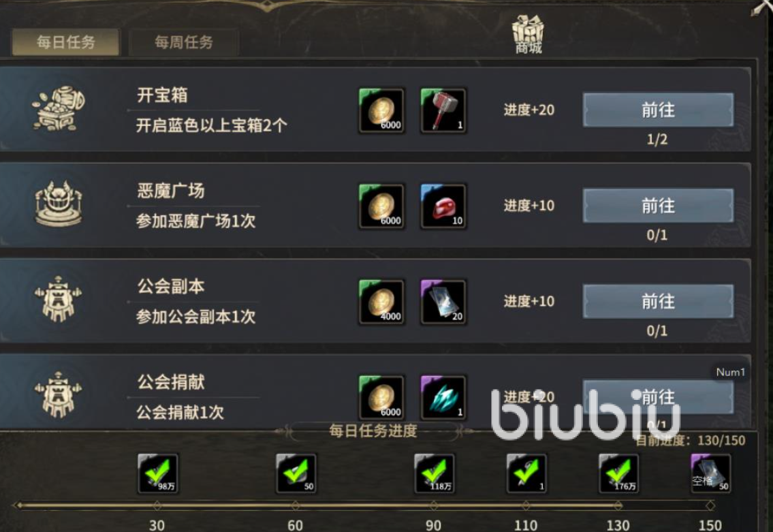Select the scroll reward icon in 公会副本
Image resolution: width=773 pixels, height=532 pixels.
coord(443,302)
